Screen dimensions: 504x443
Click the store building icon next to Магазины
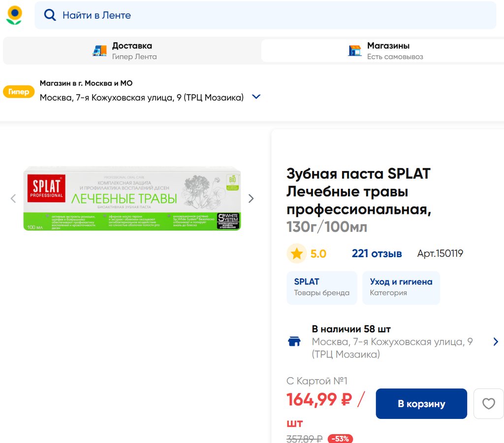click(x=354, y=51)
